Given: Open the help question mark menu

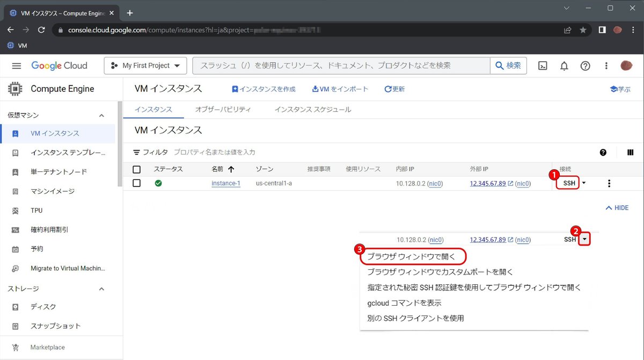Looking at the screenshot, I should click(586, 66).
